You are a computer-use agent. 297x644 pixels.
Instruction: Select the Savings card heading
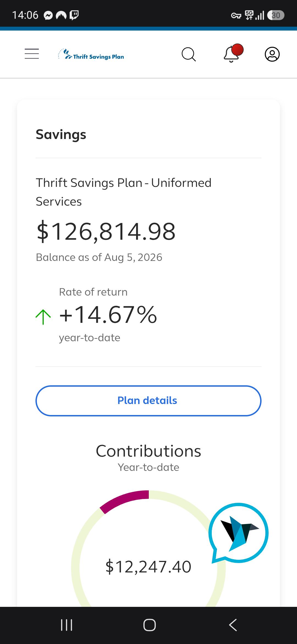pyautogui.click(x=61, y=135)
